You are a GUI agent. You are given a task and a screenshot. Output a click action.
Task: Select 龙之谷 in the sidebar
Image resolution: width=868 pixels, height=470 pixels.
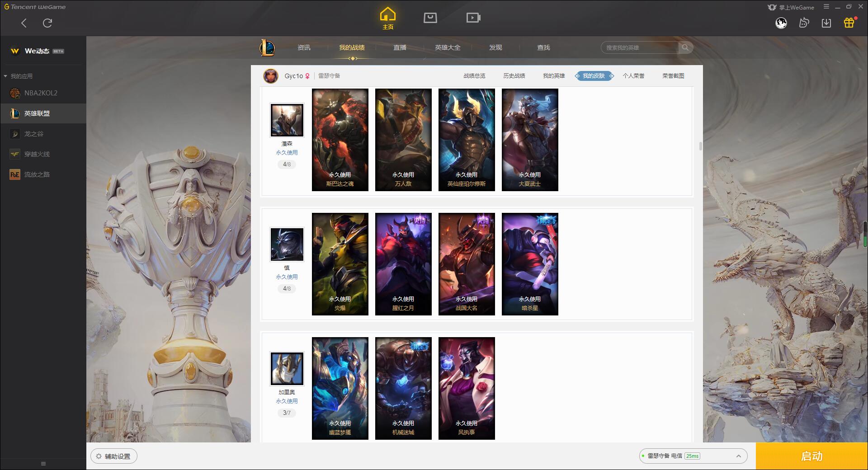(x=43, y=134)
